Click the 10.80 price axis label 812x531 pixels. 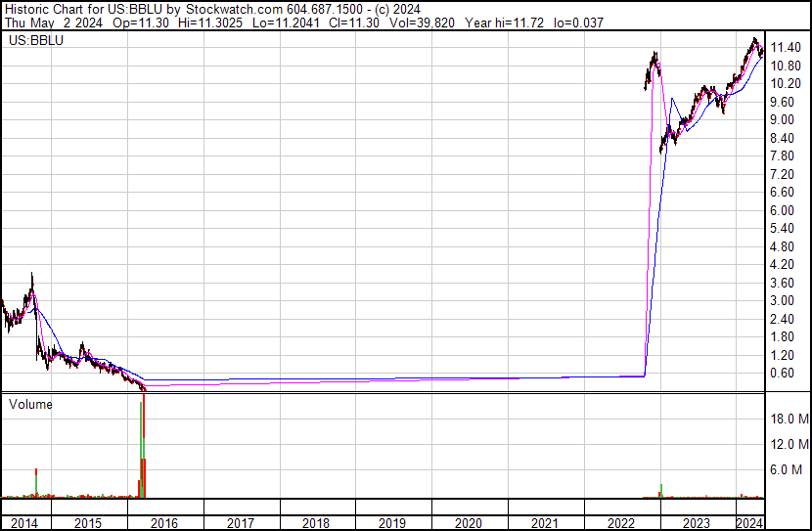[x=786, y=66]
